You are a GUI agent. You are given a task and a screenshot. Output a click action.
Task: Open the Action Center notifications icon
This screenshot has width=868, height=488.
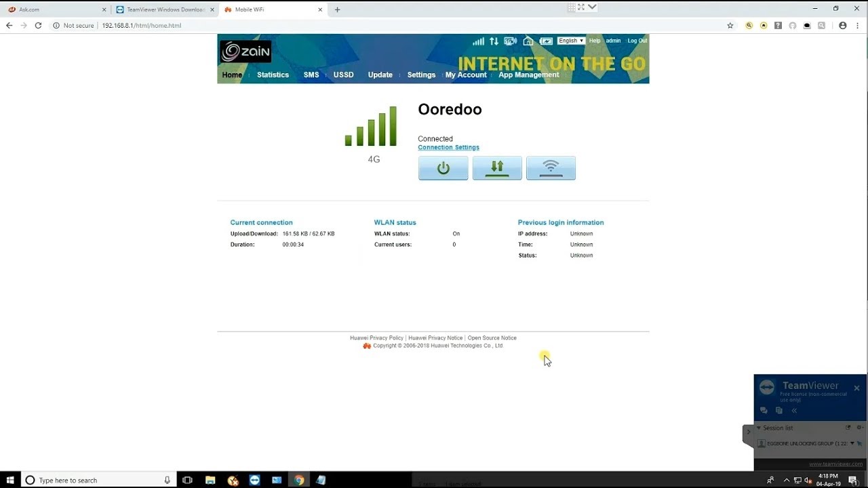point(853,480)
